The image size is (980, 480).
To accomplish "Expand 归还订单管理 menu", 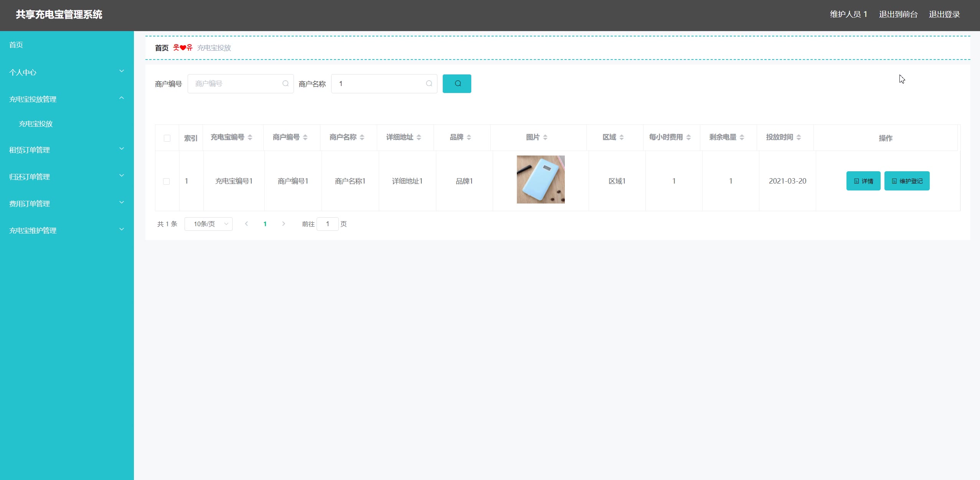I will [x=67, y=177].
